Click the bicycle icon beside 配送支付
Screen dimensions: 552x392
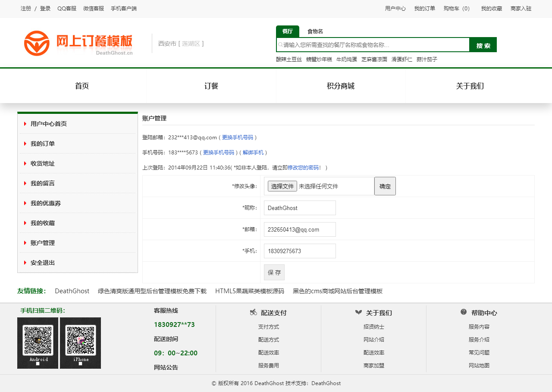point(254,312)
